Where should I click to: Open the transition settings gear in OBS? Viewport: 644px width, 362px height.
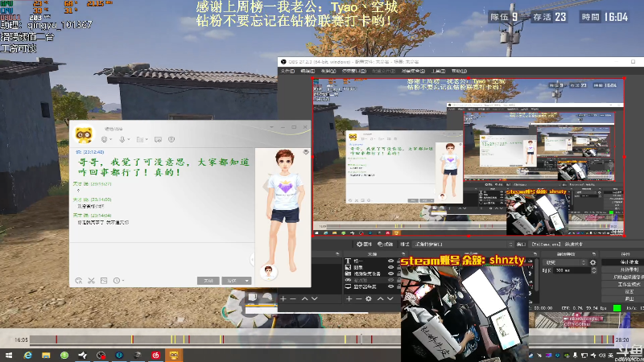tap(593, 262)
